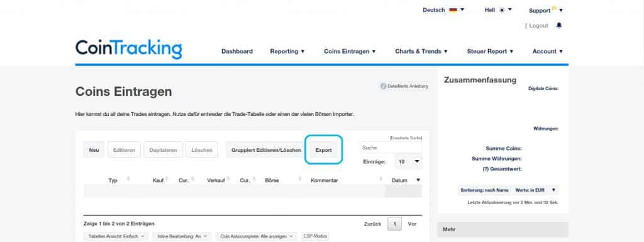Open the Steuer Report menu
The width and height of the screenshot is (644, 242).
[491, 52]
